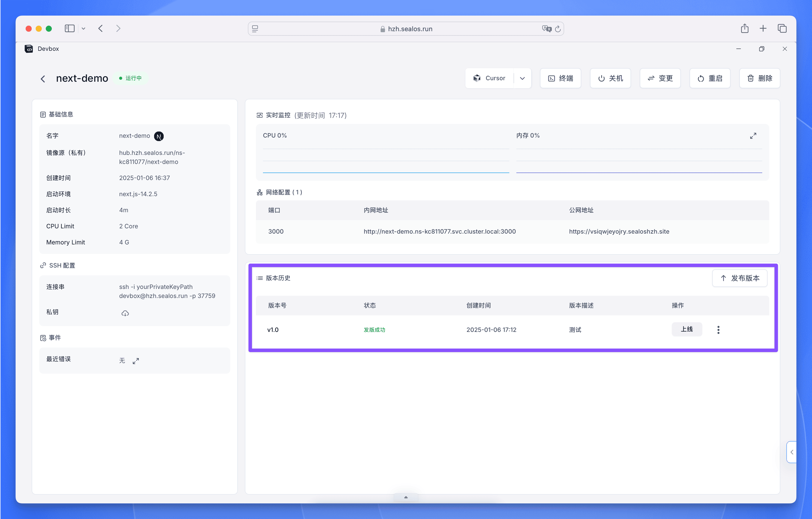Image resolution: width=812 pixels, height=519 pixels.
Task: Expand real-time monitoring to fullscreen
Action: pyautogui.click(x=753, y=136)
